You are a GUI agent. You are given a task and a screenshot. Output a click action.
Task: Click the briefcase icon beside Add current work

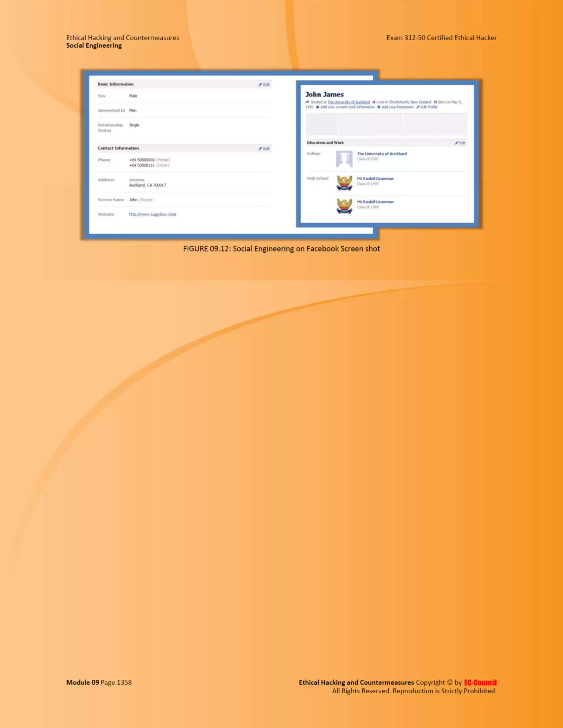[318, 107]
